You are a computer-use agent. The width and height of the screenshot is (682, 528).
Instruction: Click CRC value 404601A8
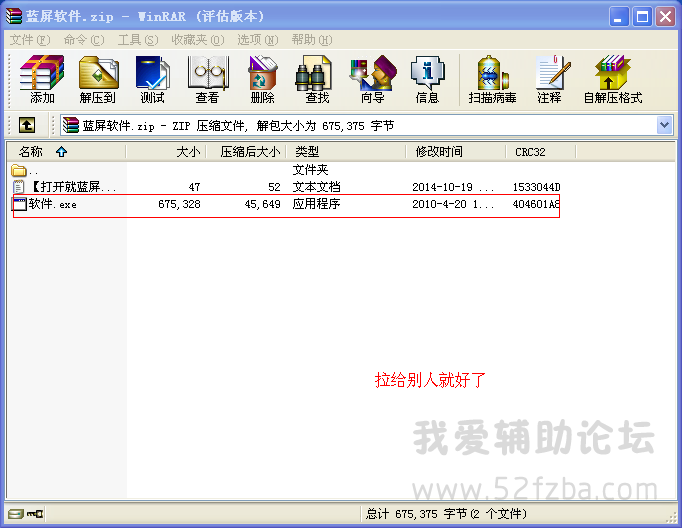536,204
